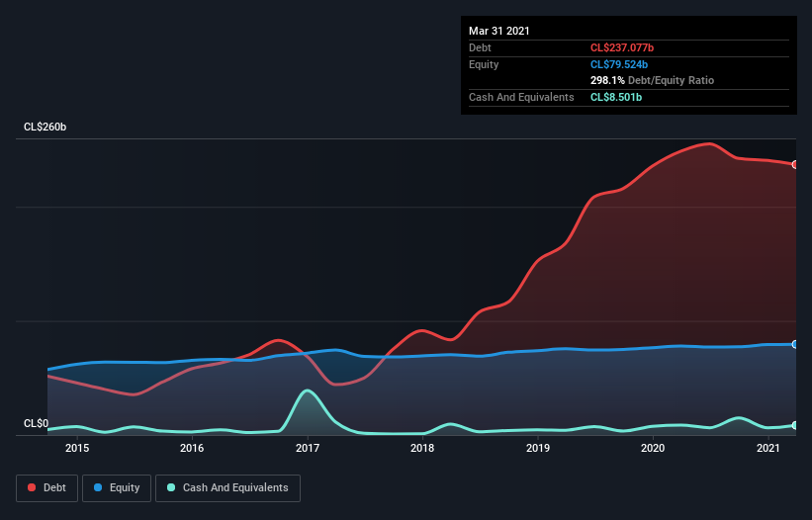Click the CL$260b y-axis label
Image resolution: width=812 pixels, height=520 pixels.
coord(45,127)
